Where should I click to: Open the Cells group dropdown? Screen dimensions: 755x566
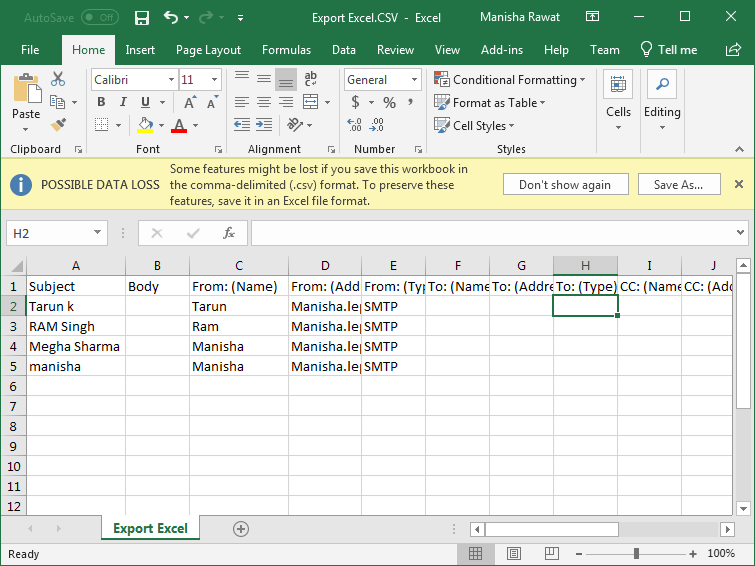tap(618, 102)
